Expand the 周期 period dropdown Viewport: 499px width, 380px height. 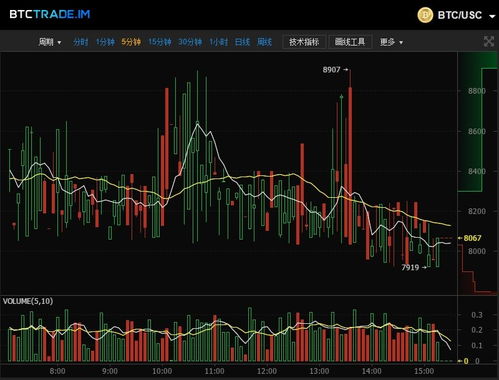point(50,42)
